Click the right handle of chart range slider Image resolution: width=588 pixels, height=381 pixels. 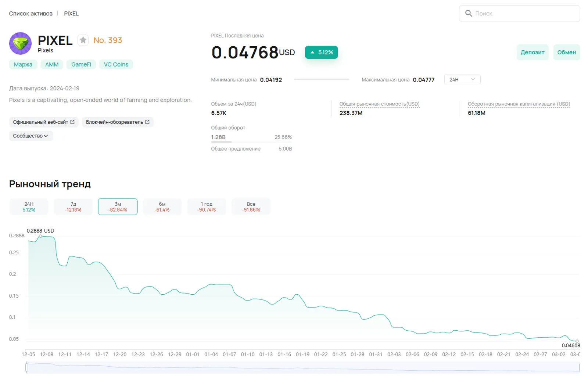pyautogui.click(x=580, y=367)
